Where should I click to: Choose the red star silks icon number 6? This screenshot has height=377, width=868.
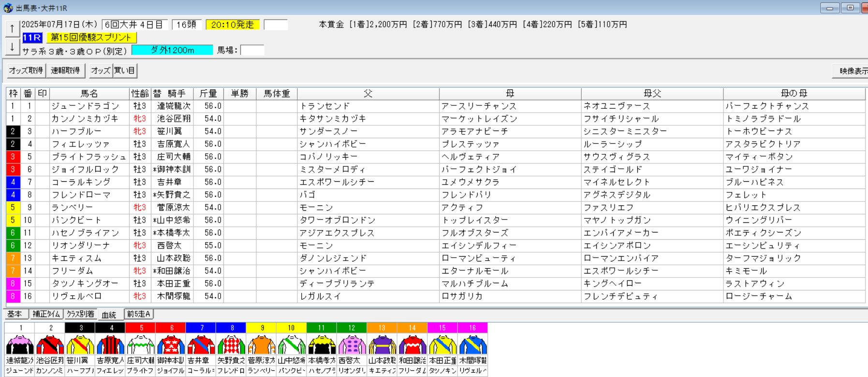coord(171,344)
